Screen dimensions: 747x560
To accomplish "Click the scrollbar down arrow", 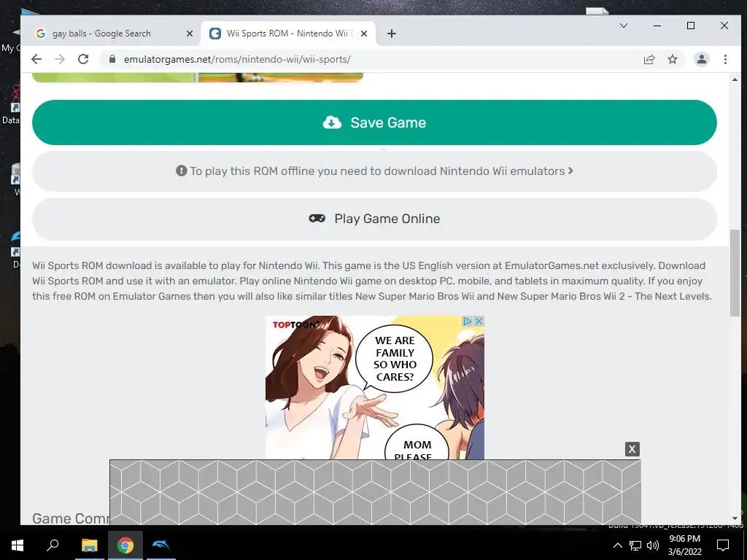I will click(735, 518).
